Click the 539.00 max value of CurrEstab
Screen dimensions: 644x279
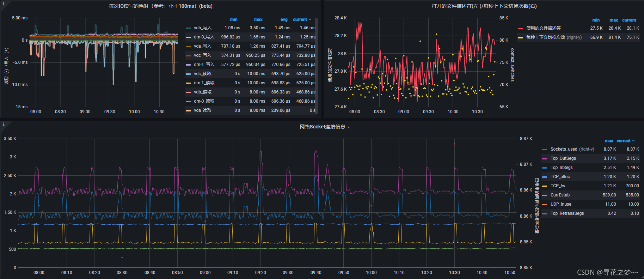609,195
